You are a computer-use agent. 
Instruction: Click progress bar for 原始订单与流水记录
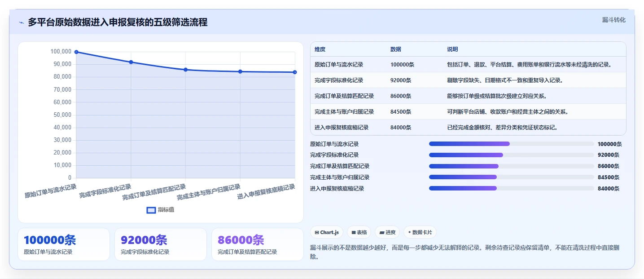[x=512, y=144]
